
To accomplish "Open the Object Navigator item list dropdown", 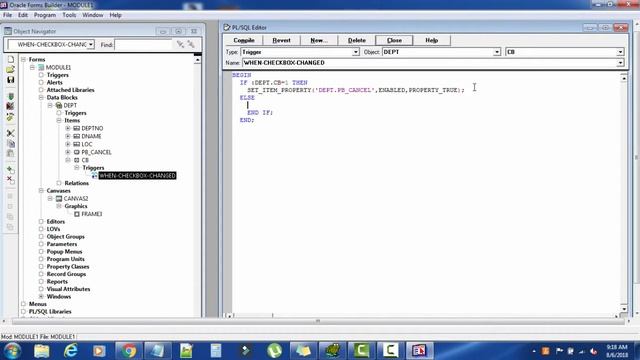I will pyautogui.click(x=91, y=44).
